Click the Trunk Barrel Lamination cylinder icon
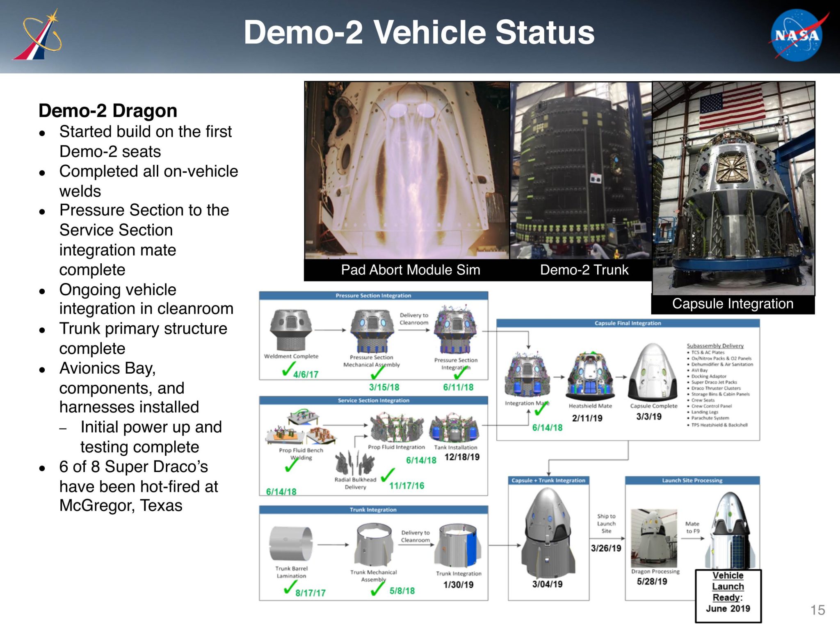840x630 pixels. [291, 544]
